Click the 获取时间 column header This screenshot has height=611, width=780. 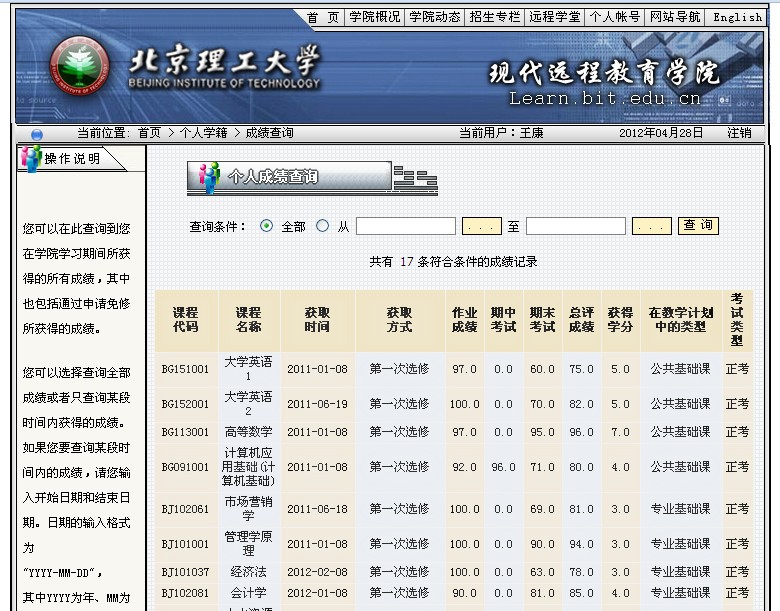tap(317, 320)
